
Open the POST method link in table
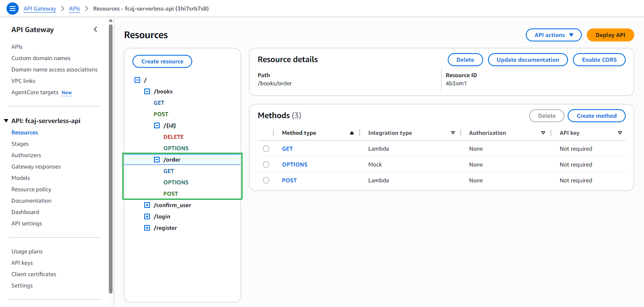289,180
